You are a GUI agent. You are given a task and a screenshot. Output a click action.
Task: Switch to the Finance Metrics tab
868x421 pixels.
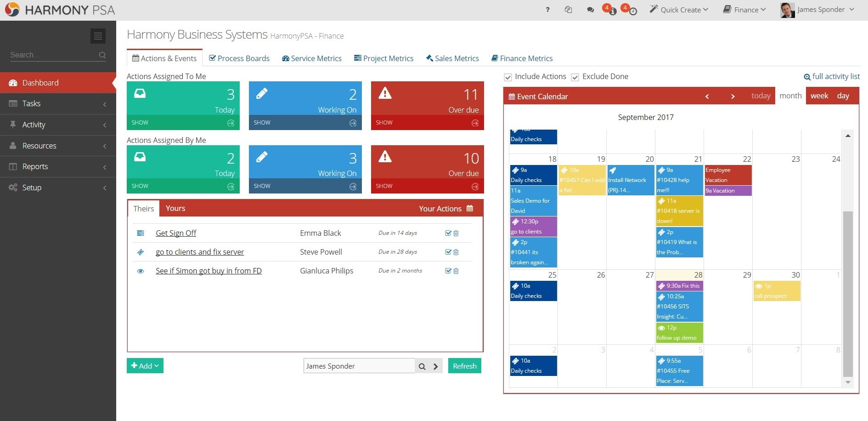coord(522,58)
